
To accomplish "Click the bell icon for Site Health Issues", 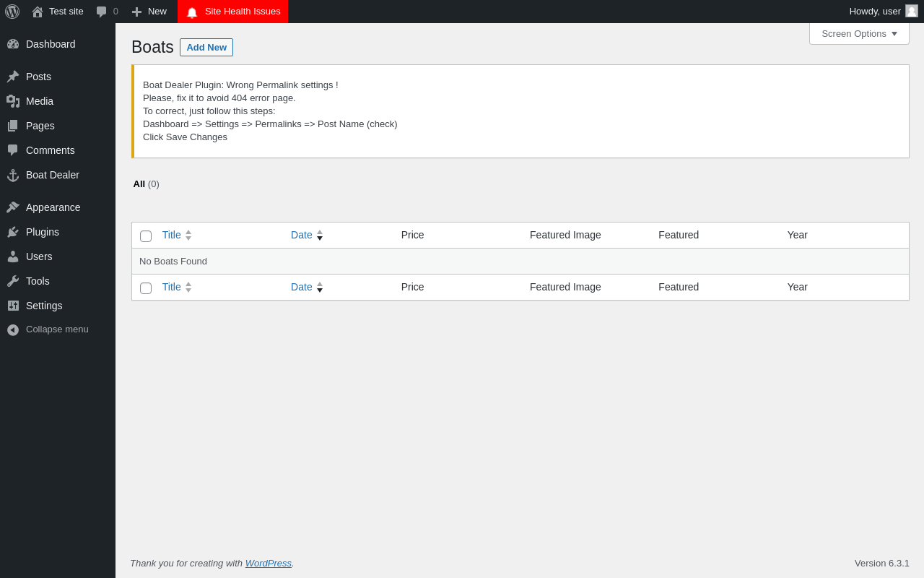I will coord(192,12).
